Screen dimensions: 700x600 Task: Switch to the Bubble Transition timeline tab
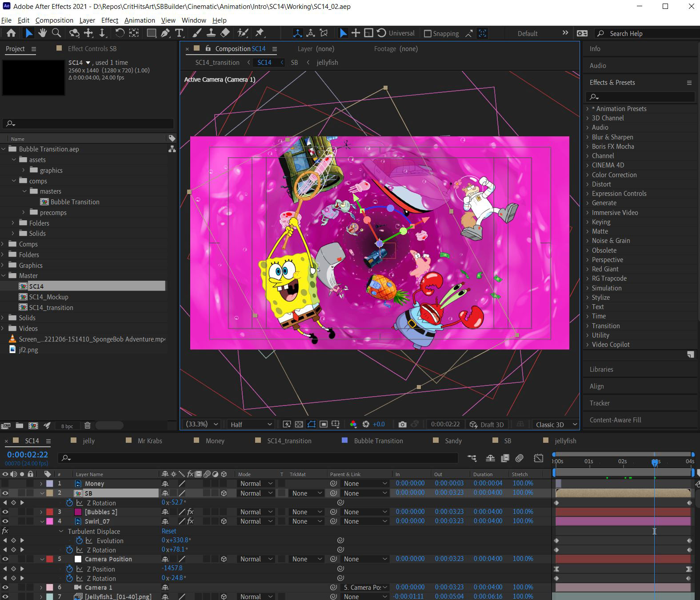point(378,441)
